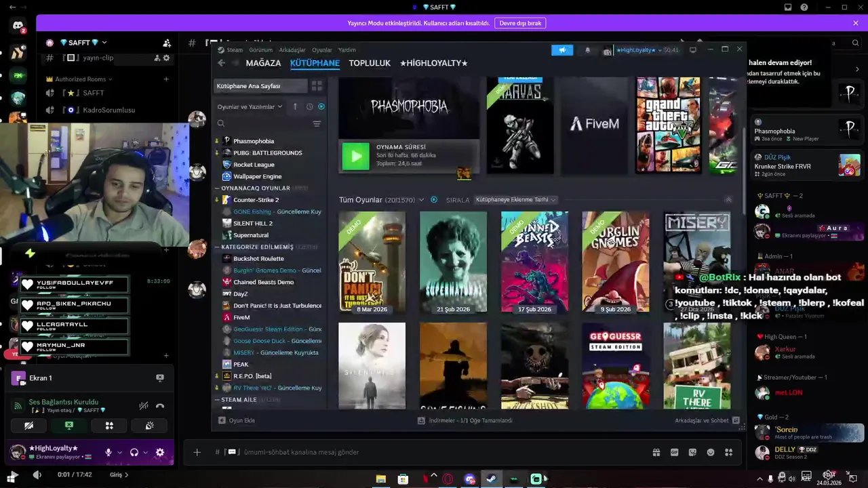The image size is (868, 488).
Task: Open Discord emoji picker
Action: tap(711, 452)
